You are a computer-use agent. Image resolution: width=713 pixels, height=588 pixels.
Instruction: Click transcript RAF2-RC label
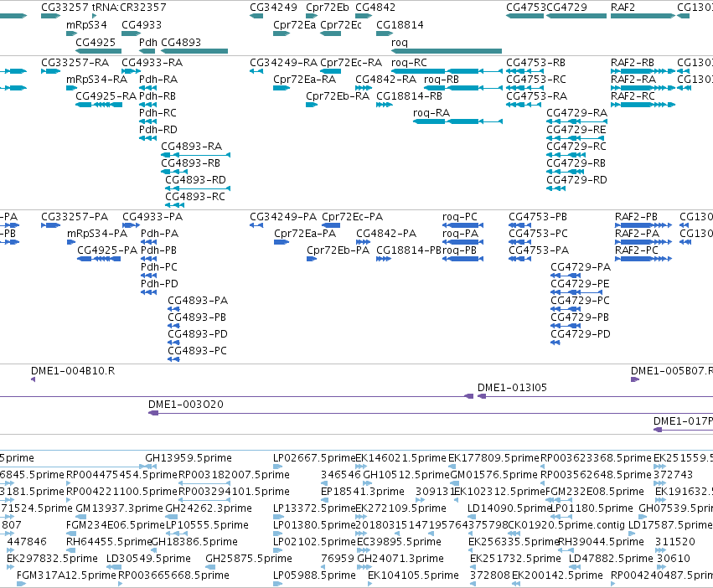(x=633, y=96)
